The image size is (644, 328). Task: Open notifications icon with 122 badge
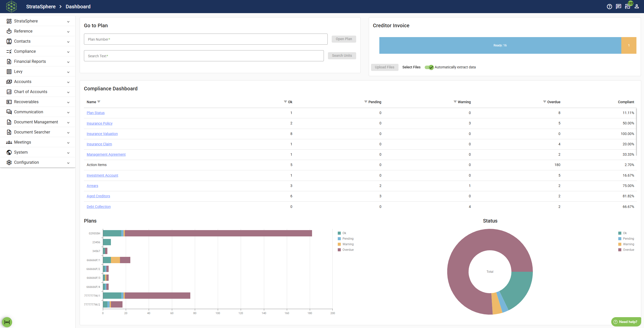pyautogui.click(x=628, y=6)
